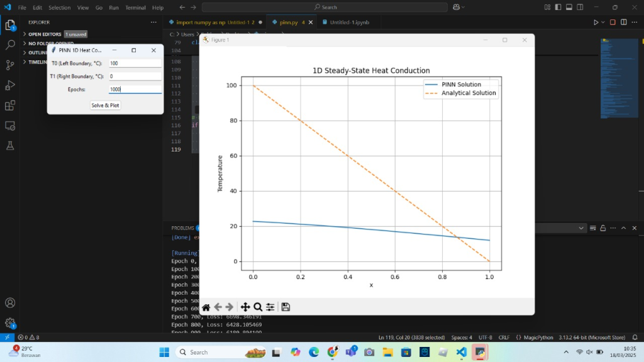Open the Terminal menu
The image size is (644, 362).
(x=135, y=8)
